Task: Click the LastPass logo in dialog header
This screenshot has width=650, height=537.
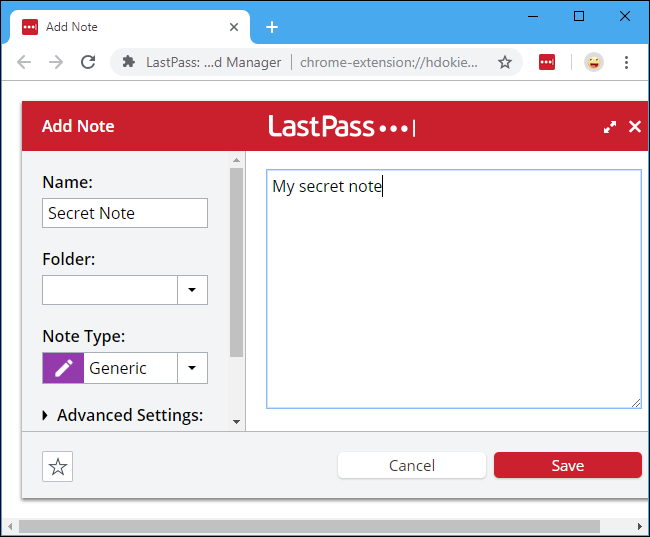Action: 342,126
